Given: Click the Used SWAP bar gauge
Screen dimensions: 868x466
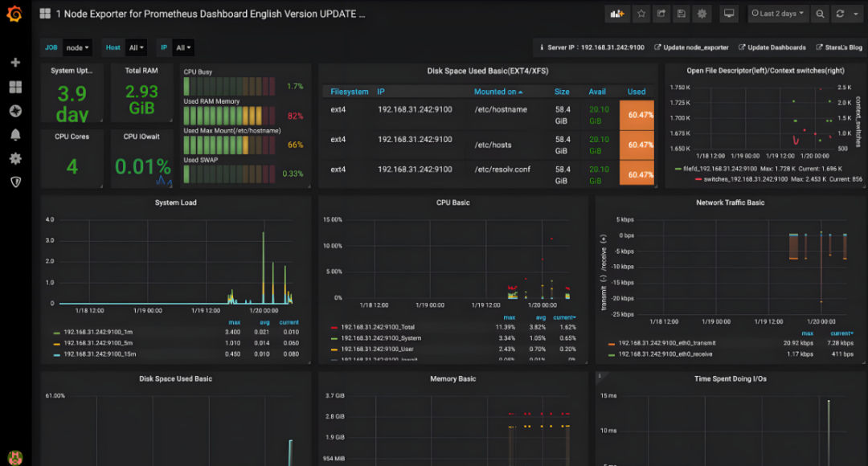Looking at the screenshot, I should 229,174.
